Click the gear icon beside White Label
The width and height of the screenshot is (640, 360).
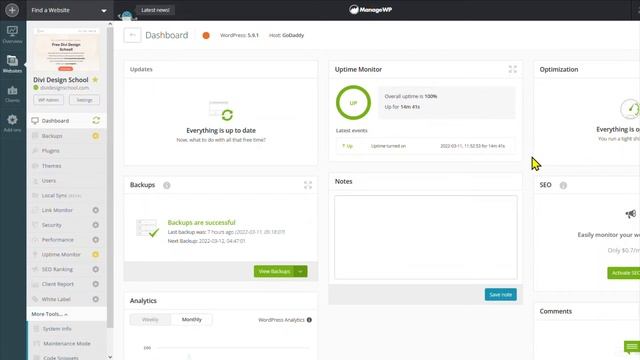(x=96, y=299)
